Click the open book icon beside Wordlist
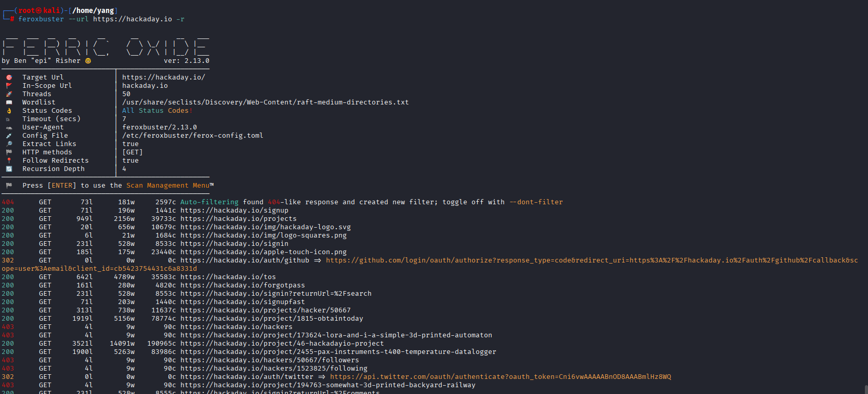 click(x=9, y=102)
